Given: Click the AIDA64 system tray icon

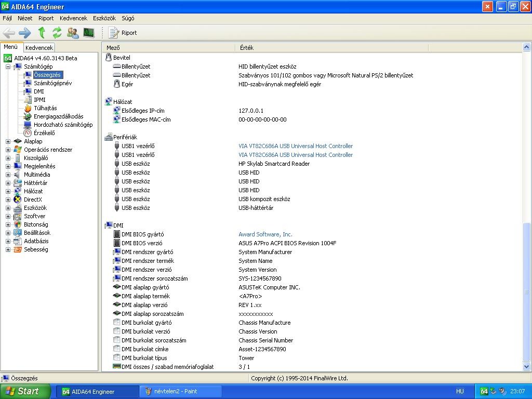Looking at the screenshot, I should pyautogui.click(x=484, y=391).
